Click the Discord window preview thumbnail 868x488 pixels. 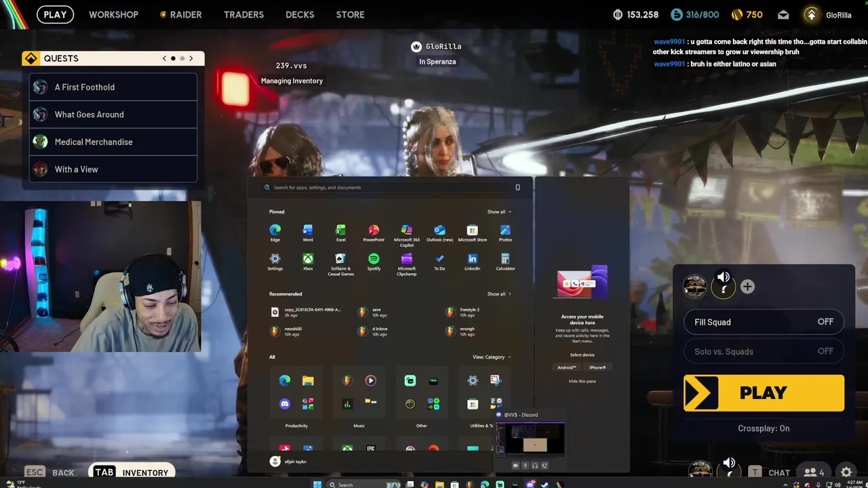(x=530, y=439)
